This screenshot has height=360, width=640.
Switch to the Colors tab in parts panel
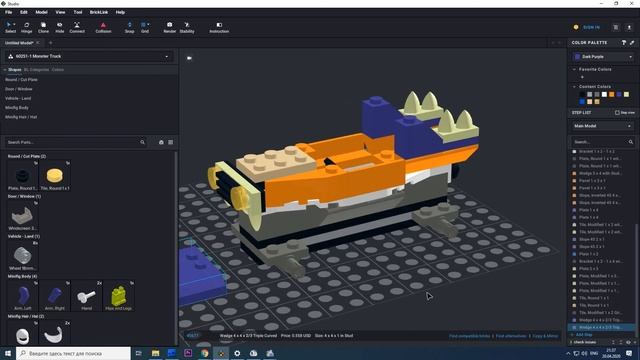pyautogui.click(x=58, y=70)
